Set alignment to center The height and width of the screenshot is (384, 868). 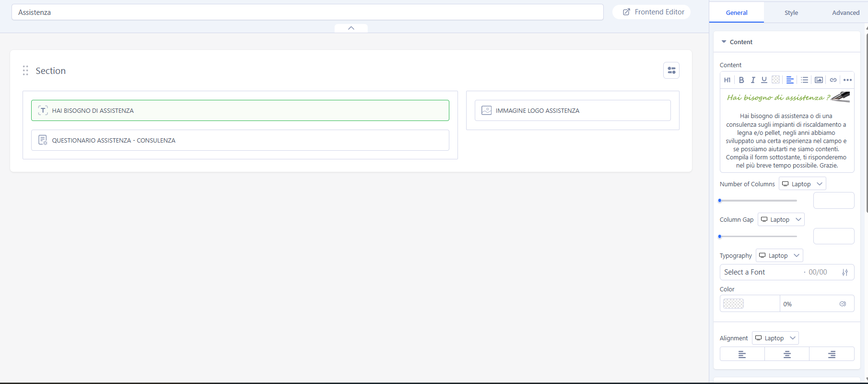click(x=787, y=354)
